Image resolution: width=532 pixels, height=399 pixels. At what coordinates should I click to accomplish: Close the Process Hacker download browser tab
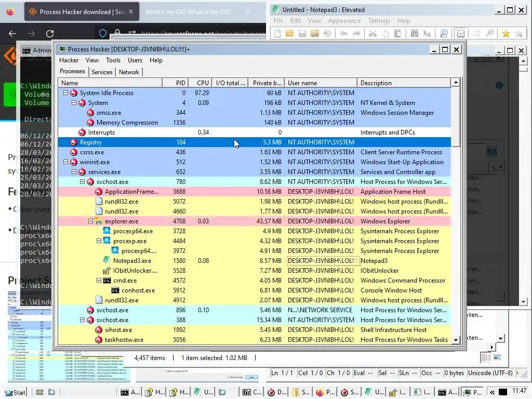pos(131,11)
